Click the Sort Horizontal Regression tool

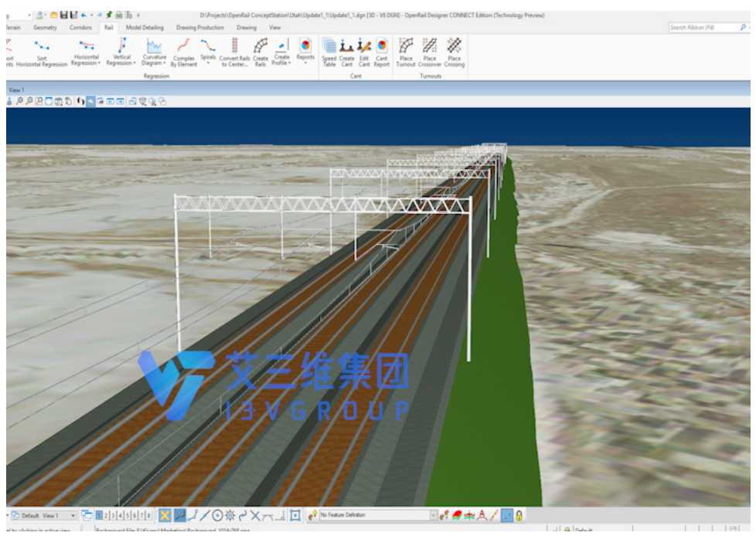(x=42, y=53)
